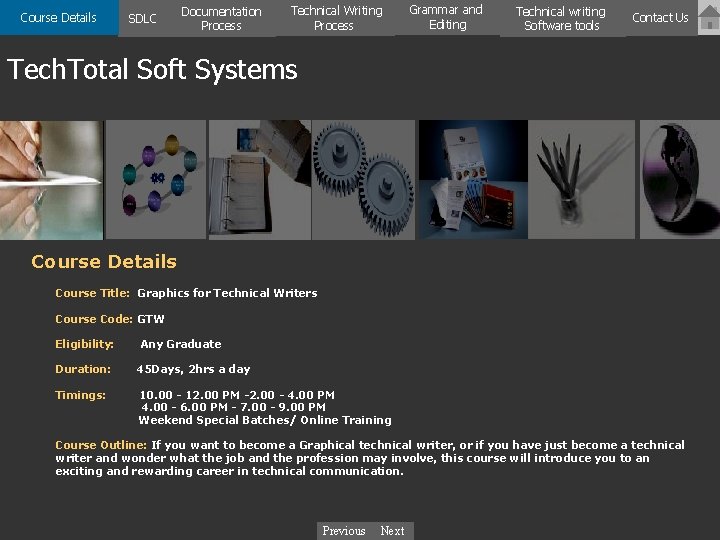The width and height of the screenshot is (720, 540).
Task: Go to Grammar and Editing tab
Action: 447,17
